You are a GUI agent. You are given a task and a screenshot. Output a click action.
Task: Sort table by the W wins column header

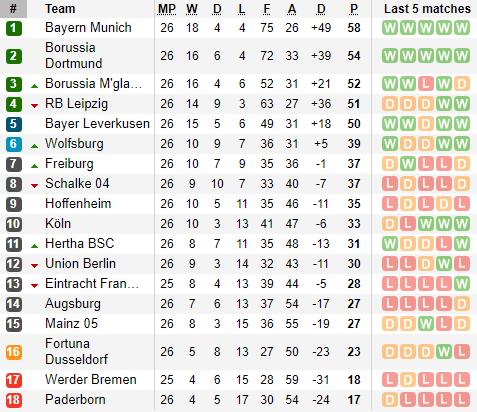[192, 9]
